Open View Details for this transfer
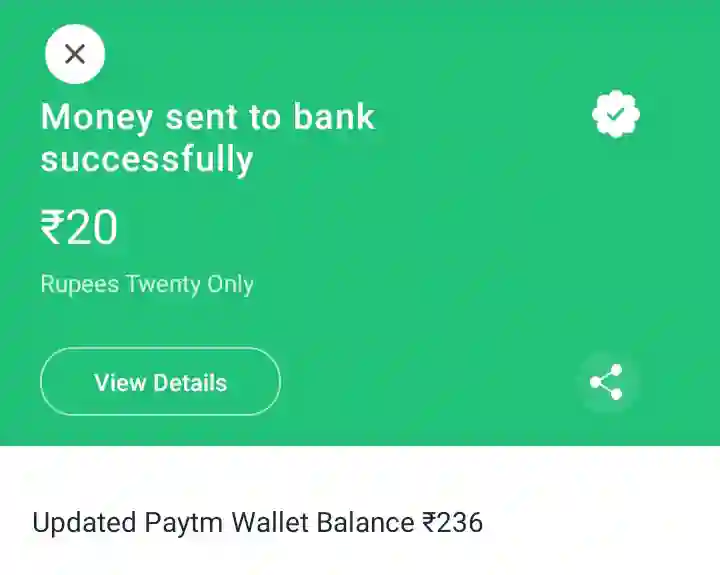 160,382
